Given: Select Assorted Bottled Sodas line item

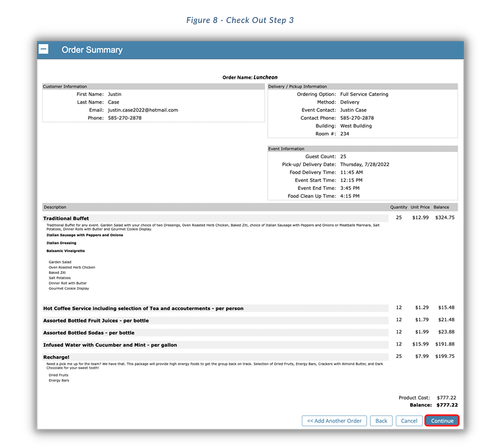Looking at the screenshot, I should click(216, 332).
